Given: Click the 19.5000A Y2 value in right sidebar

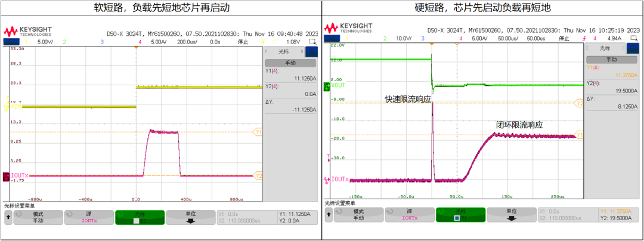Looking at the screenshot, I should click(x=625, y=90).
